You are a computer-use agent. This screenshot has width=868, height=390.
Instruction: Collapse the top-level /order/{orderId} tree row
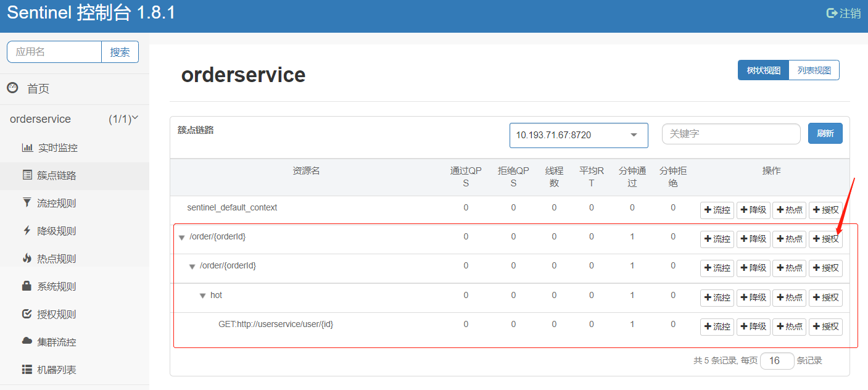tap(181, 238)
